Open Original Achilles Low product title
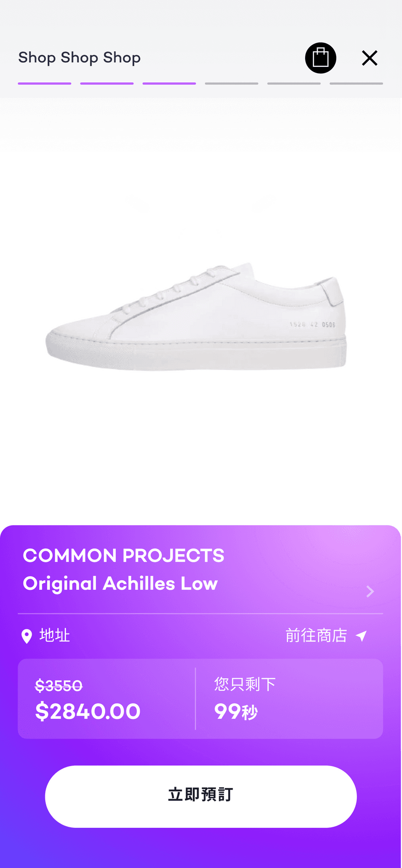Viewport: 402px width, 868px height. click(121, 584)
